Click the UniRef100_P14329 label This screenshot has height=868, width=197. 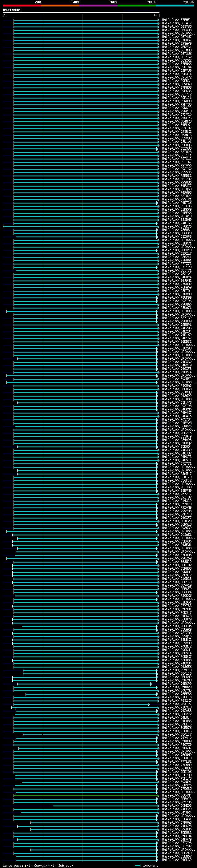click(176, 501)
